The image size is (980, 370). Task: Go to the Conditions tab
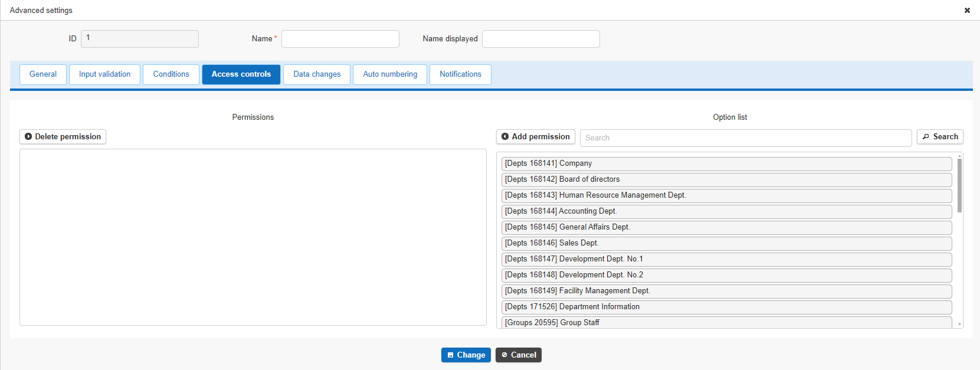click(171, 74)
